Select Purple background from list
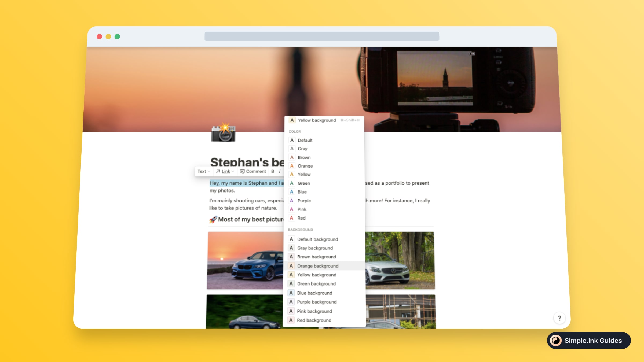Viewport: 644px width, 362px height. (x=317, y=301)
